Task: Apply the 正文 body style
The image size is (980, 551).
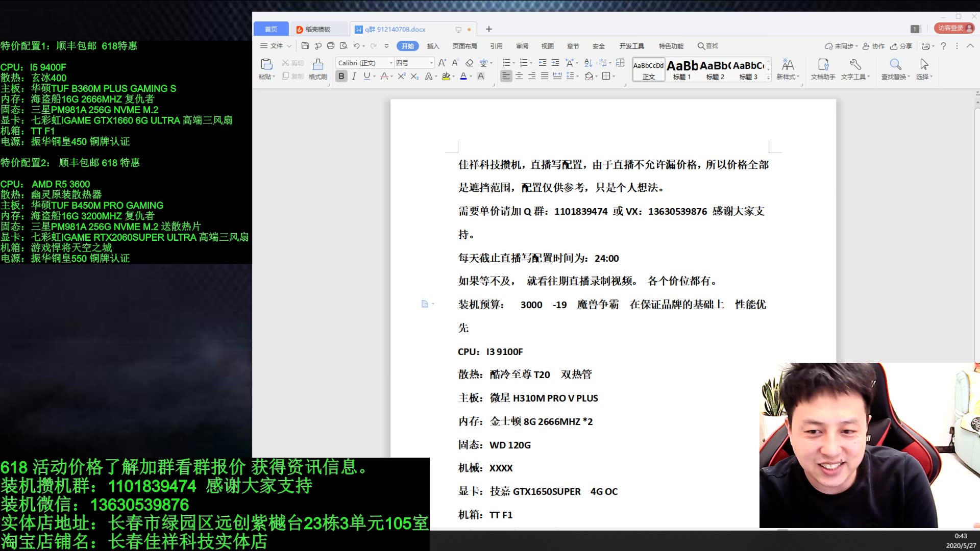Action: point(648,69)
